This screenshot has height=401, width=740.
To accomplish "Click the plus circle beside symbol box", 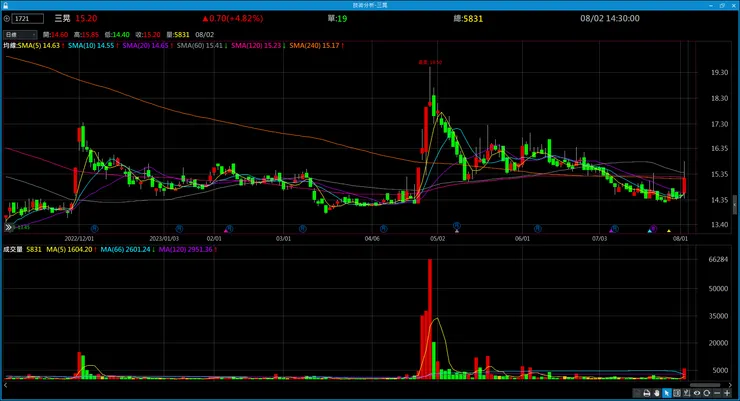I will (x=7, y=18).
